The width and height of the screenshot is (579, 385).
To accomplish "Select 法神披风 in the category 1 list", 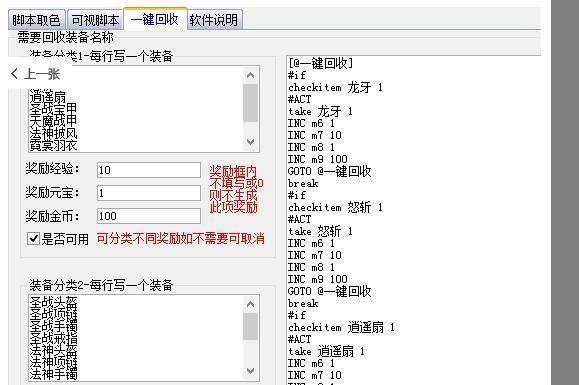I will click(53, 133).
